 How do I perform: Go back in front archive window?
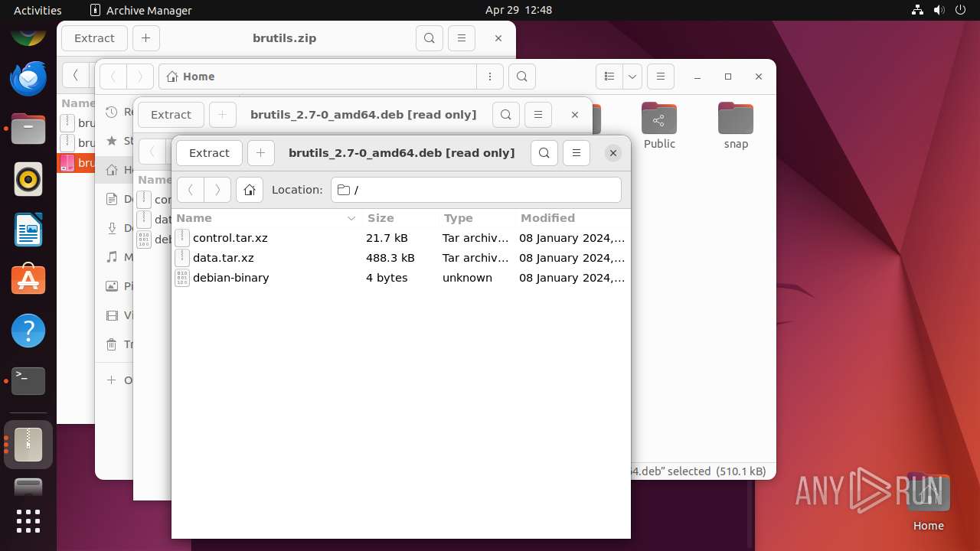pyautogui.click(x=191, y=190)
